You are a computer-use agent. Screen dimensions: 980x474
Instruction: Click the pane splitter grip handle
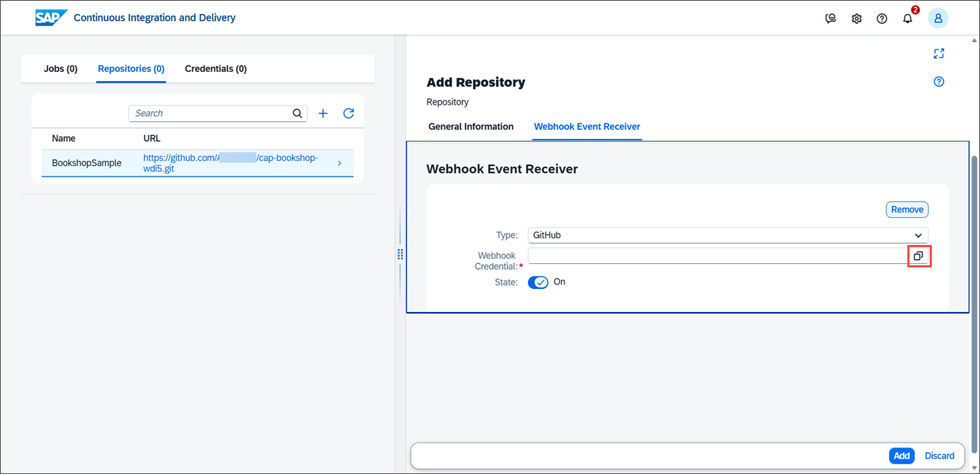[400, 254]
